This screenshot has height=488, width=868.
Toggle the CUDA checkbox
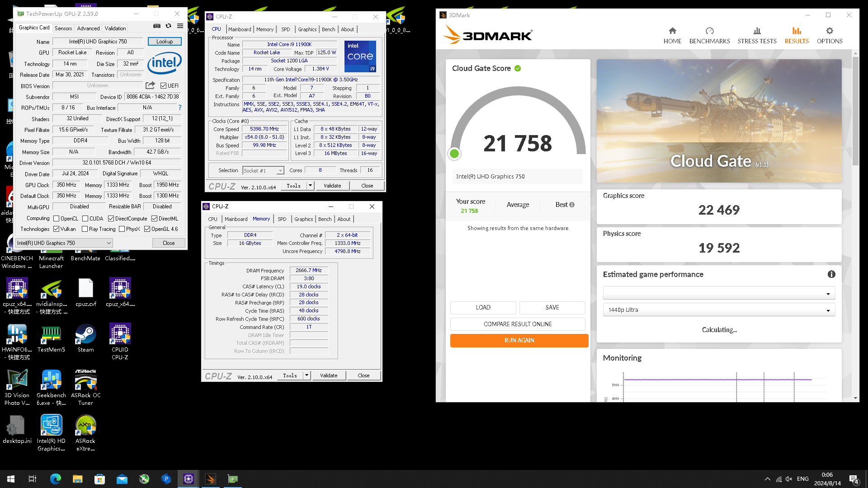(85, 218)
